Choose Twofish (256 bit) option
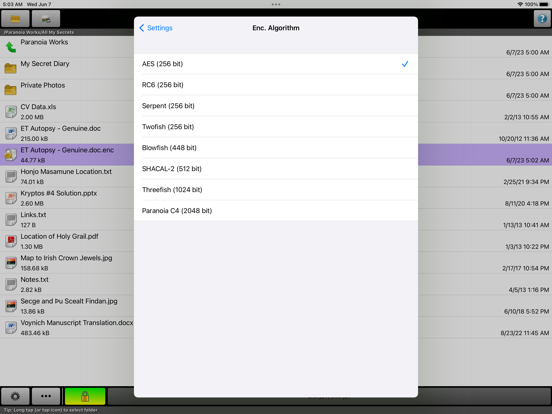The image size is (552, 414). pos(276,127)
